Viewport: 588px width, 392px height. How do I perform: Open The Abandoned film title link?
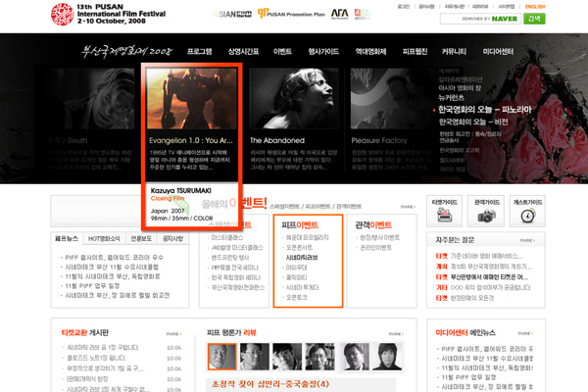click(277, 140)
